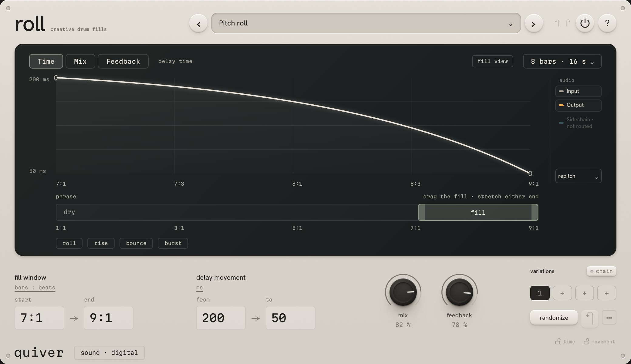The width and height of the screenshot is (631, 364).
Task: Open the sound · digital selector
Action: click(109, 353)
